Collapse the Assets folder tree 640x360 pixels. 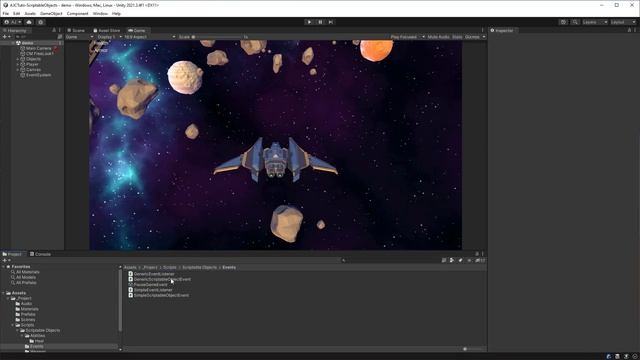4,293
